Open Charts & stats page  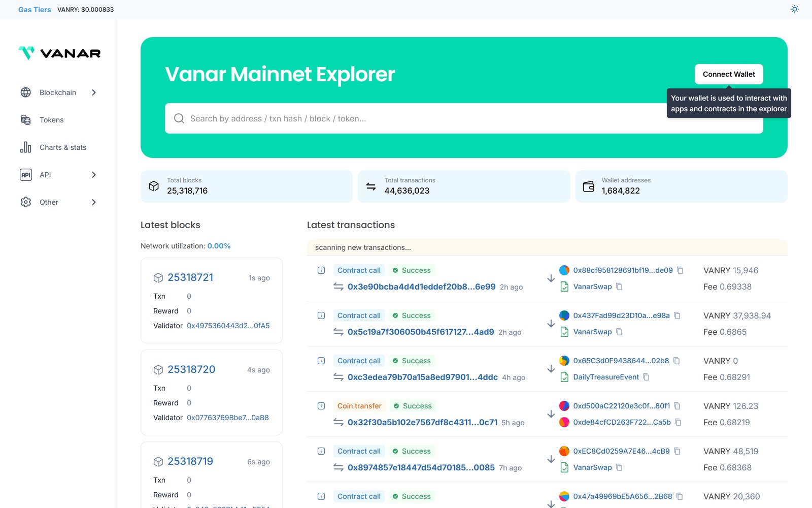click(63, 147)
